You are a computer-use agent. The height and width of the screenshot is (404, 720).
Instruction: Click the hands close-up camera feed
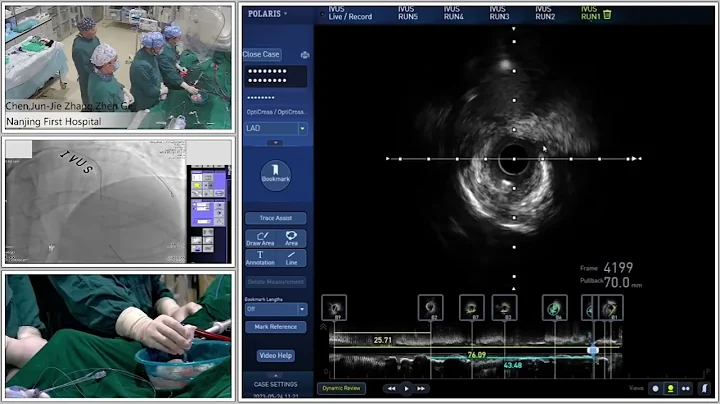(118, 336)
